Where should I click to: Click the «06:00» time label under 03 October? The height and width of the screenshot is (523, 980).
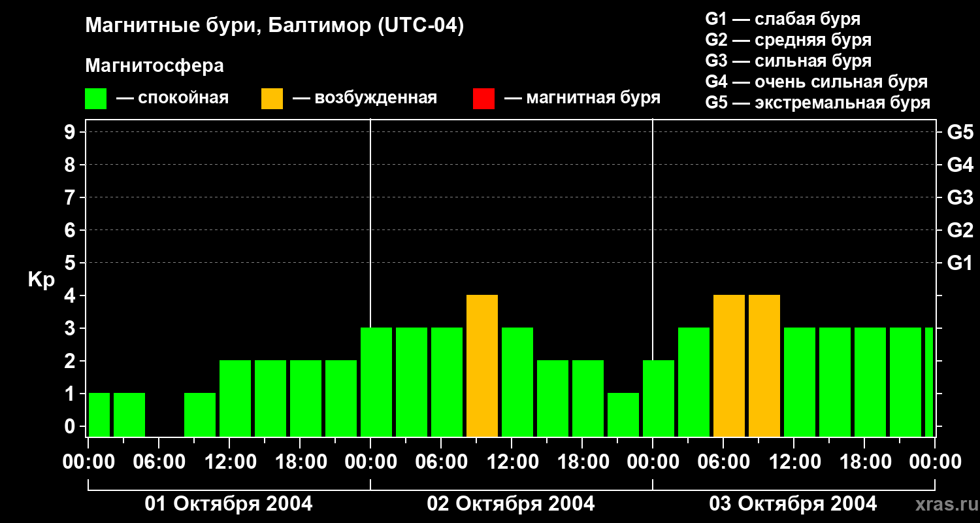click(x=723, y=462)
